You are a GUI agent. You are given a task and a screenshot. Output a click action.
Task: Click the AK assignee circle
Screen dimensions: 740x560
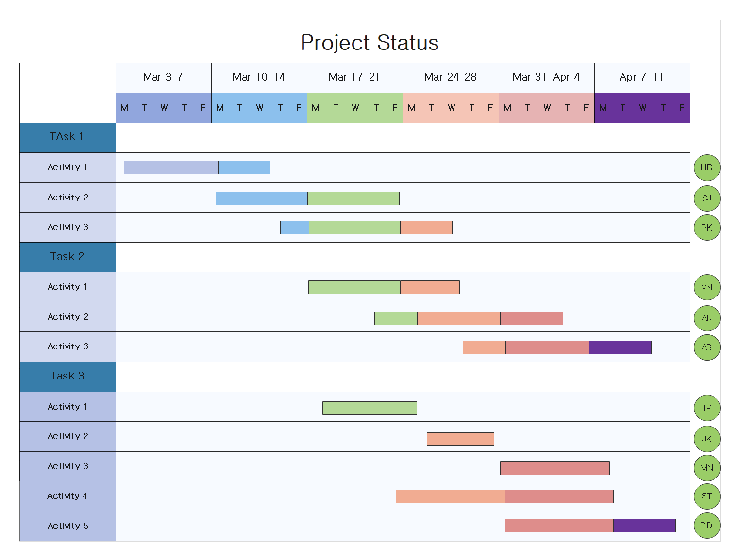point(706,318)
